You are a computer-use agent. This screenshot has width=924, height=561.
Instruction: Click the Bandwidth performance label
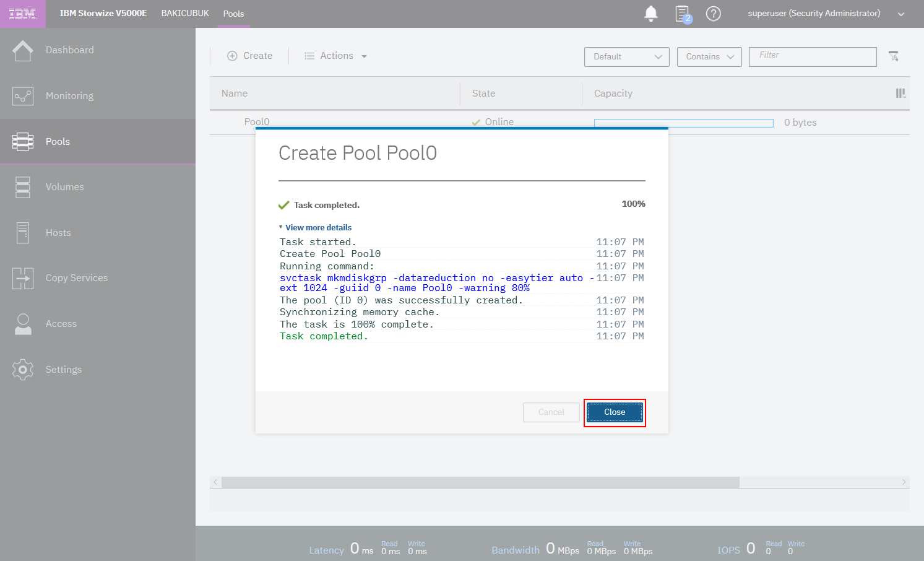point(516,550)
